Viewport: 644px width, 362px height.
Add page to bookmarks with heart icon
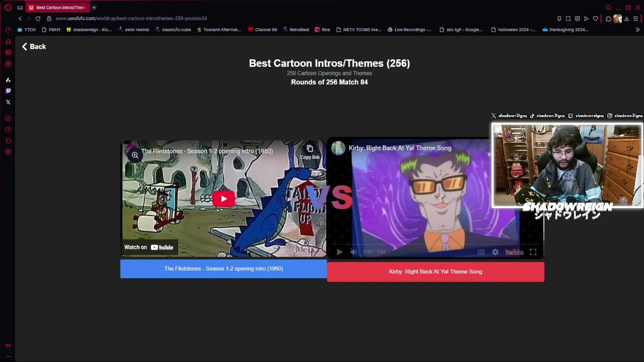click(595, 19)
